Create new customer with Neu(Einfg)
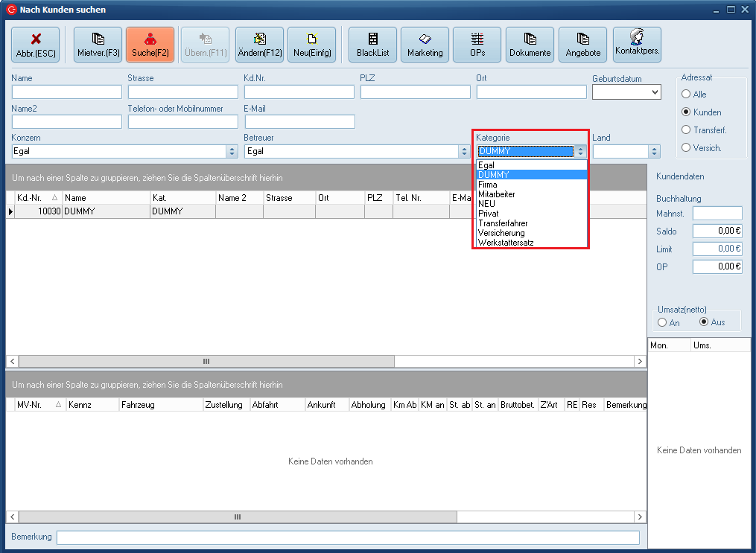The image size is (756, 553). (311, 45)
